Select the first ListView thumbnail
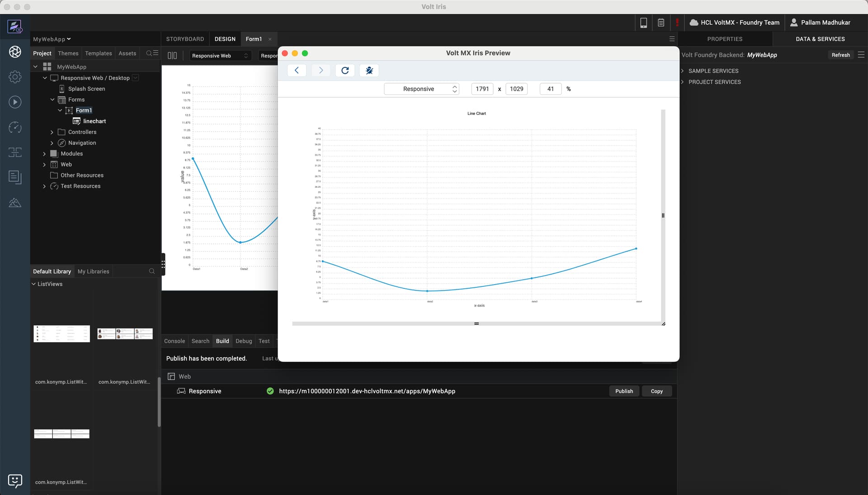 [x=62, y=334]
